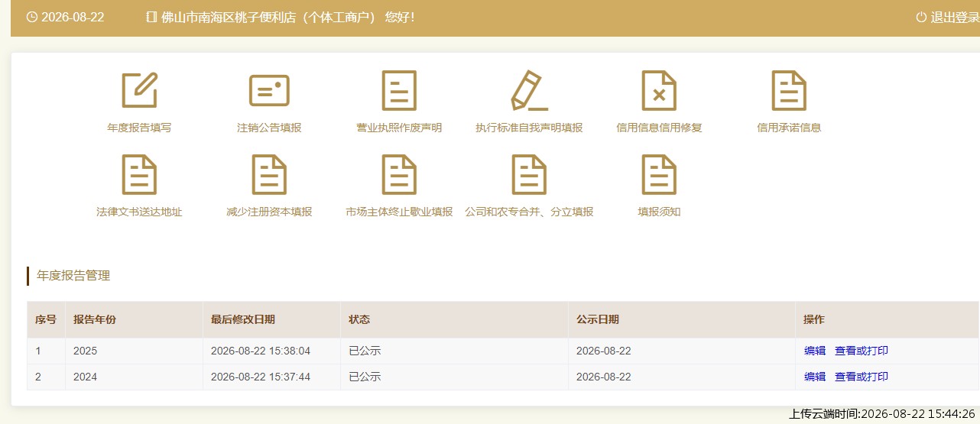Viewport: 980px width, 424px height.
Task: Log out via 退出登录
Action: click(x=955, y=17)
